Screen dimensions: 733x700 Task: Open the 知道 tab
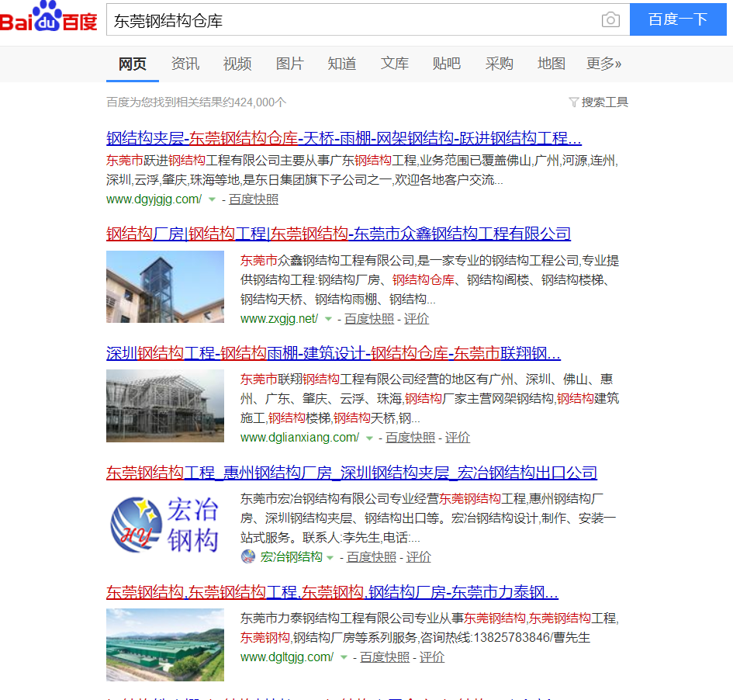[342, 64]
